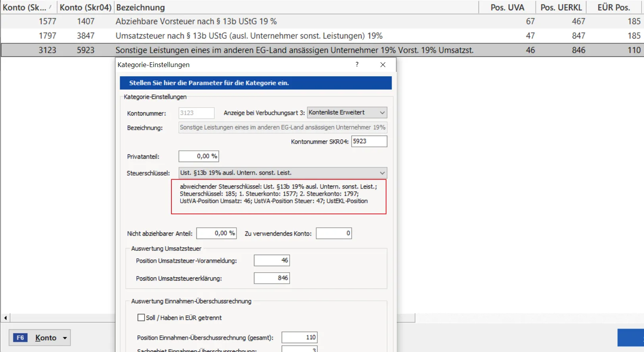Viewport: 644px width, 352px height.
Task: Click the help question mark in dialog title
Action: pyautogui.click(x=357, y=65)
